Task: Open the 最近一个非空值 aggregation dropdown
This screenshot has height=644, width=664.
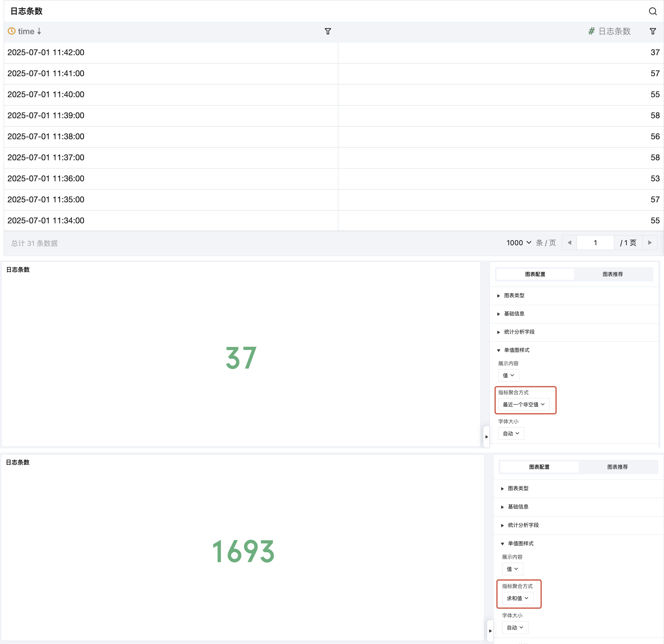Action: point(523,404)
